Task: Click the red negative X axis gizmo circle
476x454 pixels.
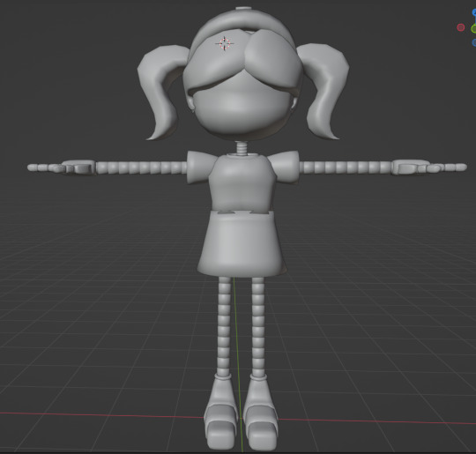Action: click(x=461, y=27)
